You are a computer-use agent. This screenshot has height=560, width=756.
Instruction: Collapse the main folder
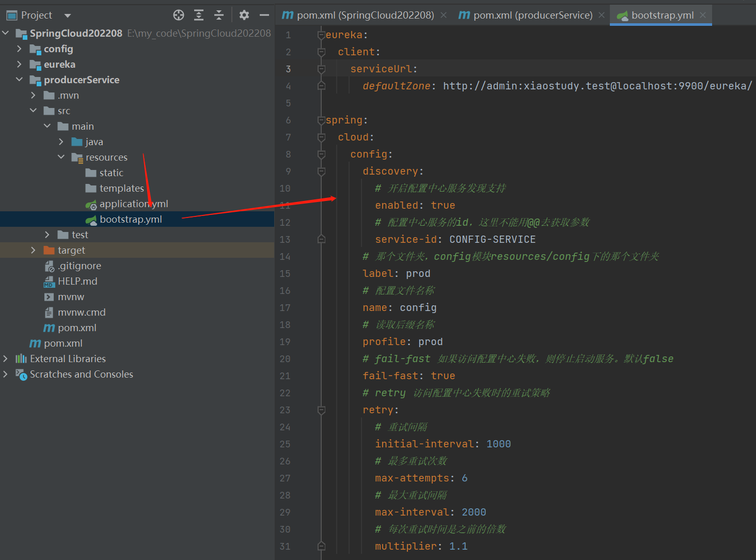click(x=48, y=126)
